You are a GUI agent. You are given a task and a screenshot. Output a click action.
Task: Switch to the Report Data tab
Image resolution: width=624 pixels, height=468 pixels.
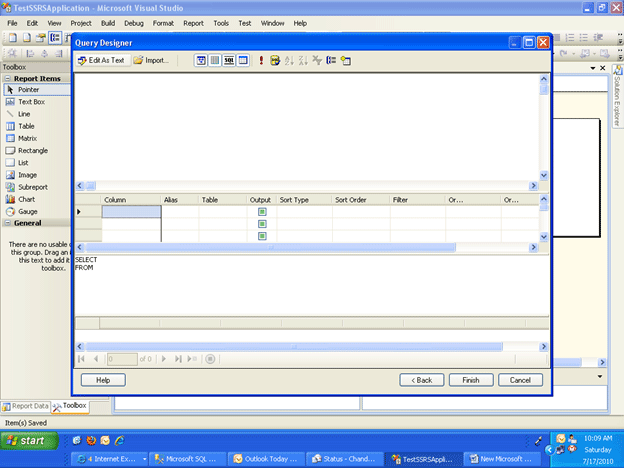26,406
